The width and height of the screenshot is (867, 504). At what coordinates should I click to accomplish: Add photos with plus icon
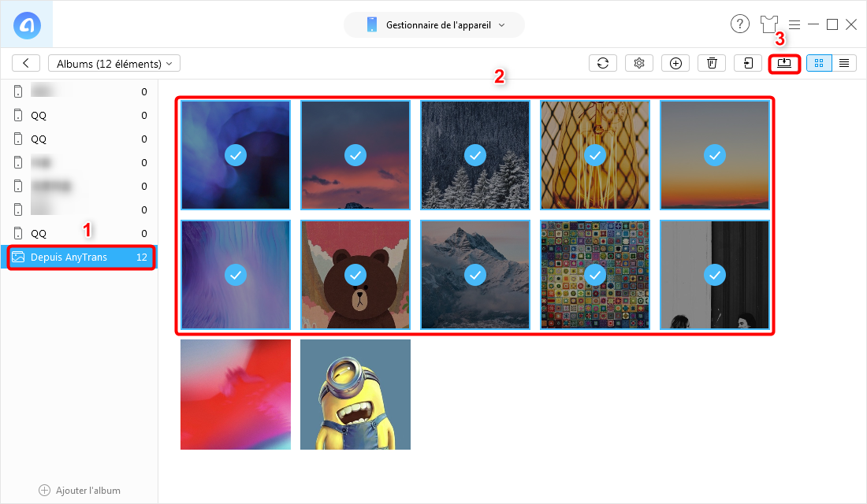point(675,63)
